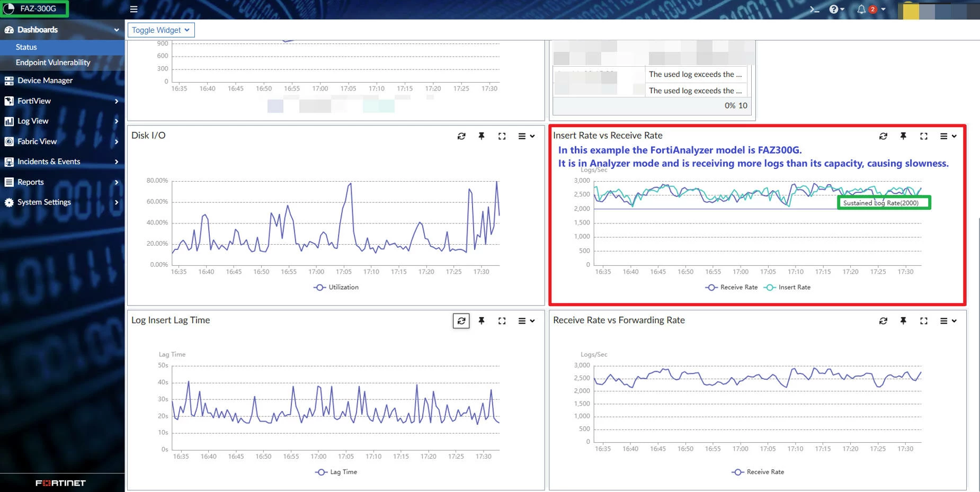Image resolution: width=980 pixels, height=492 pixels.
Task: Click the 'Disk I/O' widget title
Action: [x=148, y=136]
